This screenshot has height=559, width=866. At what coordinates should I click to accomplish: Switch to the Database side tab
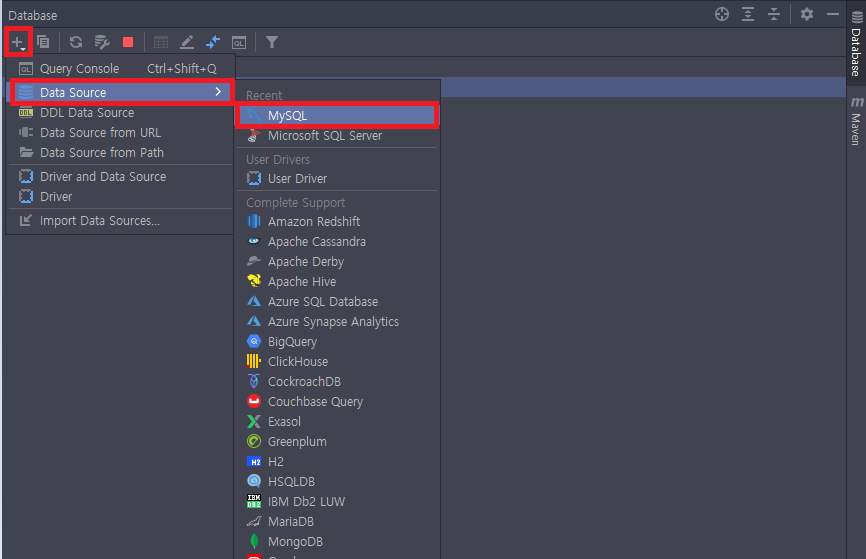(x=856, y=43)
